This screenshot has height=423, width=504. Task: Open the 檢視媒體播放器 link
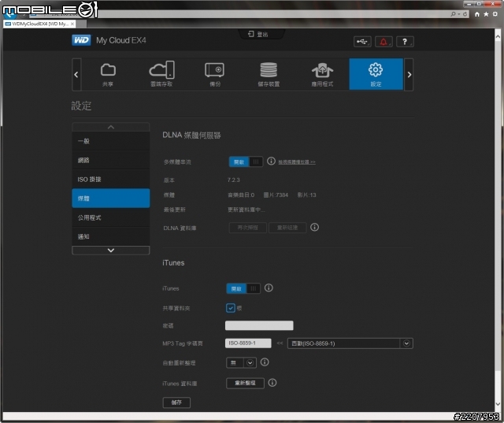[297, 162]
